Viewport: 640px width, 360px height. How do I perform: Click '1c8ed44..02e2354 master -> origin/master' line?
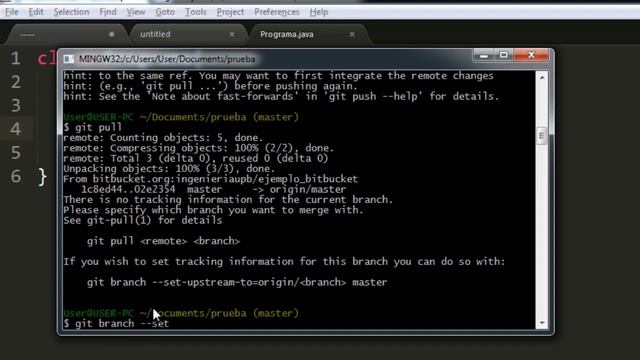[x=213, y=189]
